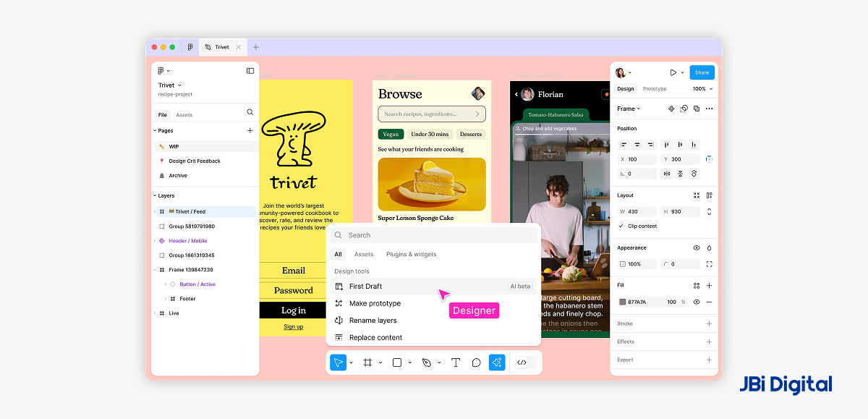Click the constraints icon beside Y field
The width and height of the screenshot is (868, 419).
[x=709, y=159]
